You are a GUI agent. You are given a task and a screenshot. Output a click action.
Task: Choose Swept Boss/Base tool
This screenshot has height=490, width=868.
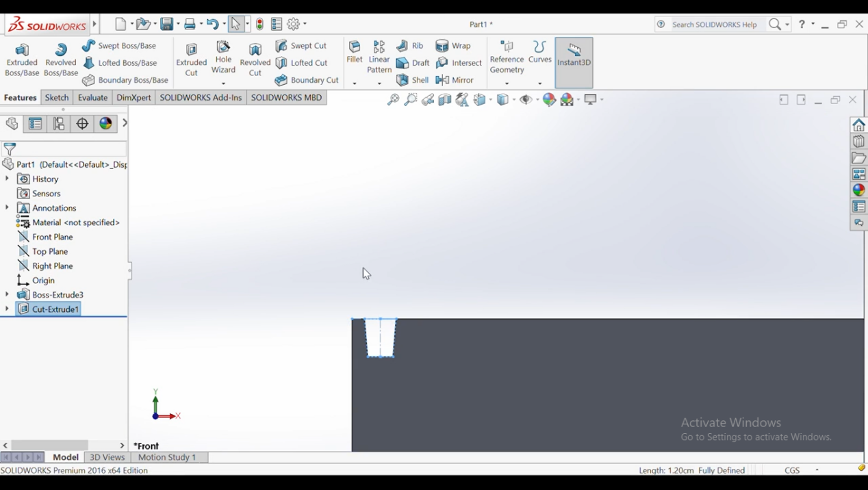click(120, 46)
